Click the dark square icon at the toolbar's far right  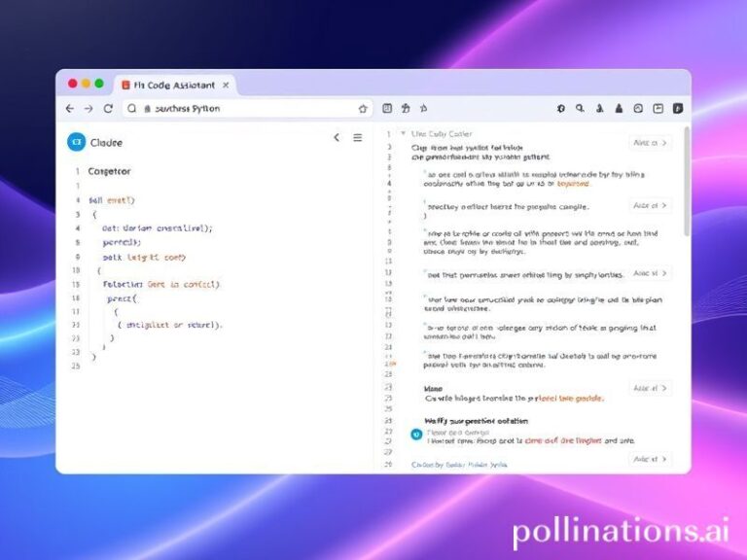coord(678,109)
